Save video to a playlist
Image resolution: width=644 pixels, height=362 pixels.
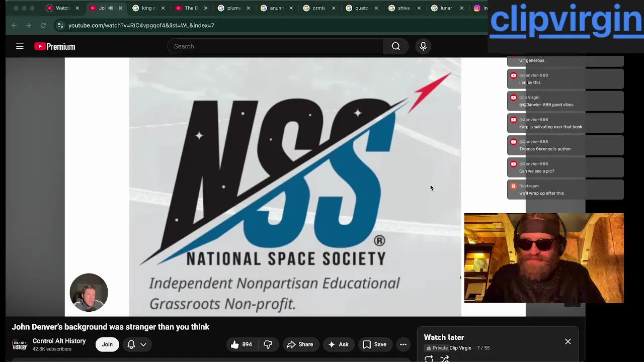tap(375, 344)
